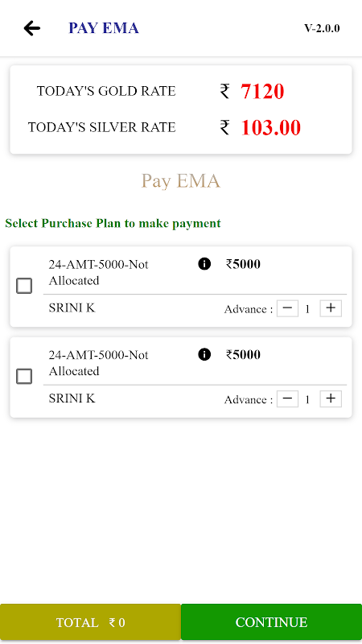Click the first plan's 24-AMT-5000-Not Allocated label
362x644 pixels.
click(98, 272)
